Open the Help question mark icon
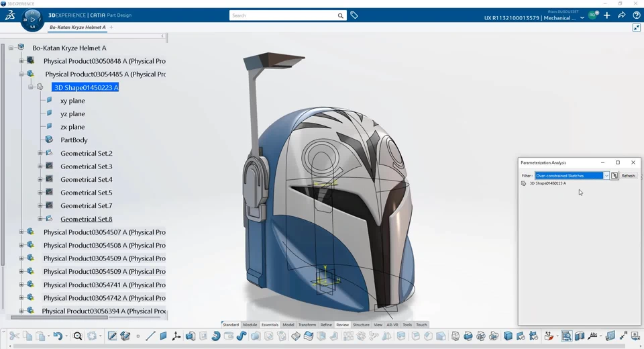Viewport: 644px width, 349px height. [636, 15]
